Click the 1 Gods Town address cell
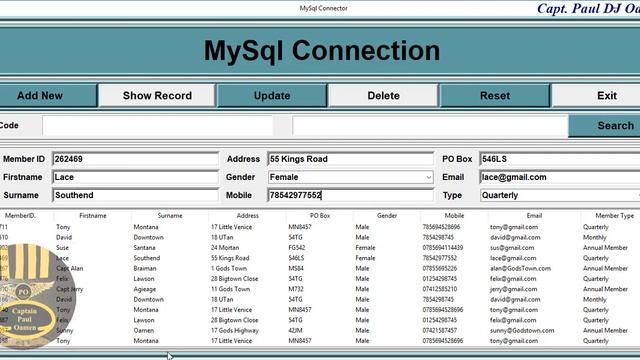Screen dimensions: 640x360 coord(229,269)
